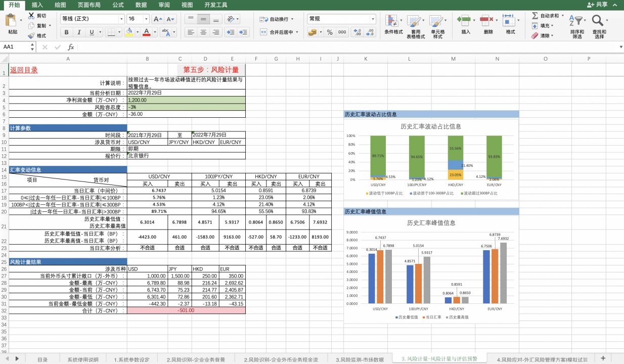Click the Cut (剪切) scissors icon
This screenshot has width=624, height=364.
[32, 16]
